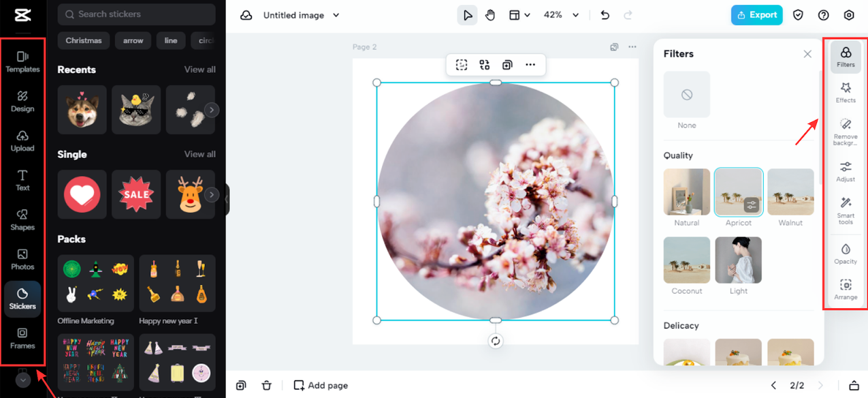Open Smart tools in the right toolbar
This screenshot has height=398, width=868.
click(846, 210)
